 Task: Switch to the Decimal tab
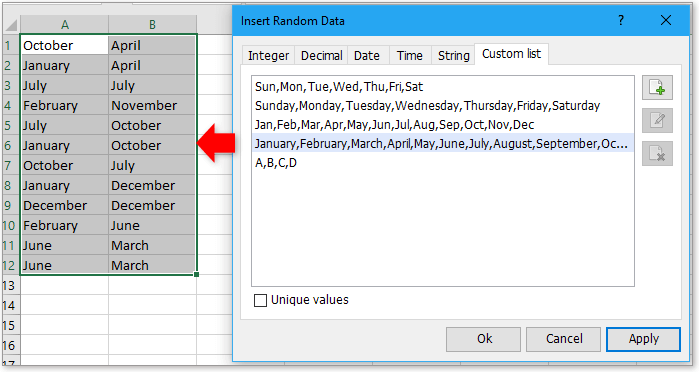coord(321,56)
